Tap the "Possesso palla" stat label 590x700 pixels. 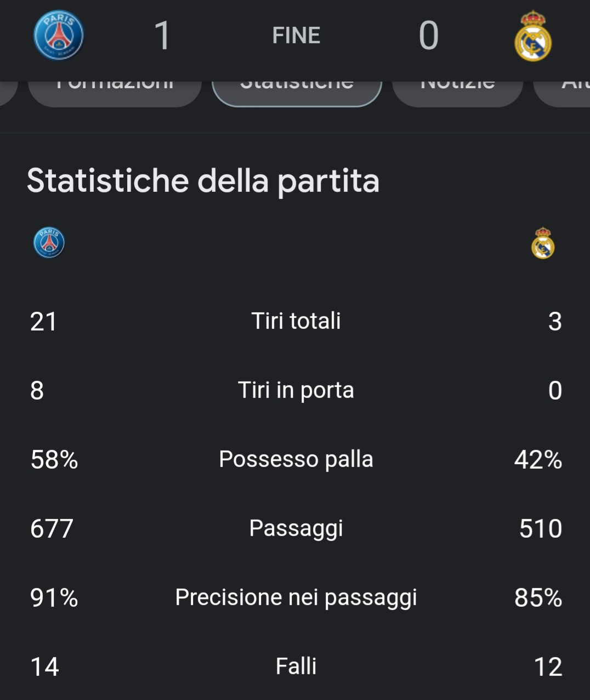click(x=296, y=459)
